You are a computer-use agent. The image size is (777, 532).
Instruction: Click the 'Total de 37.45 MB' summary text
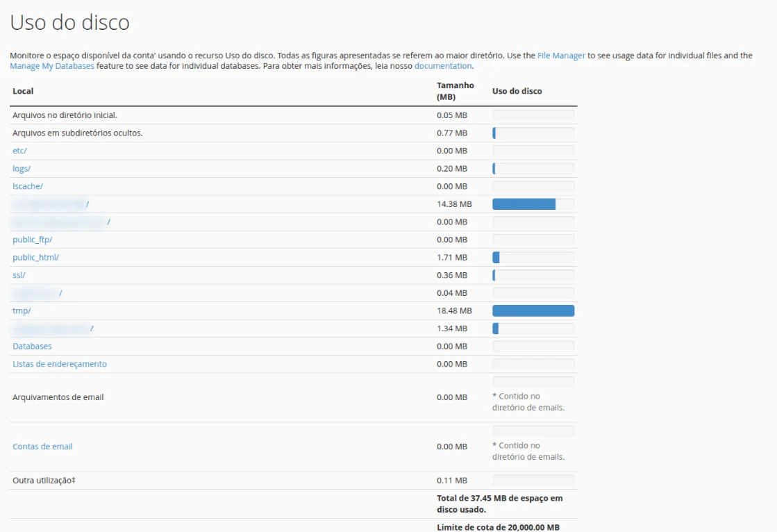click(499, 504)
